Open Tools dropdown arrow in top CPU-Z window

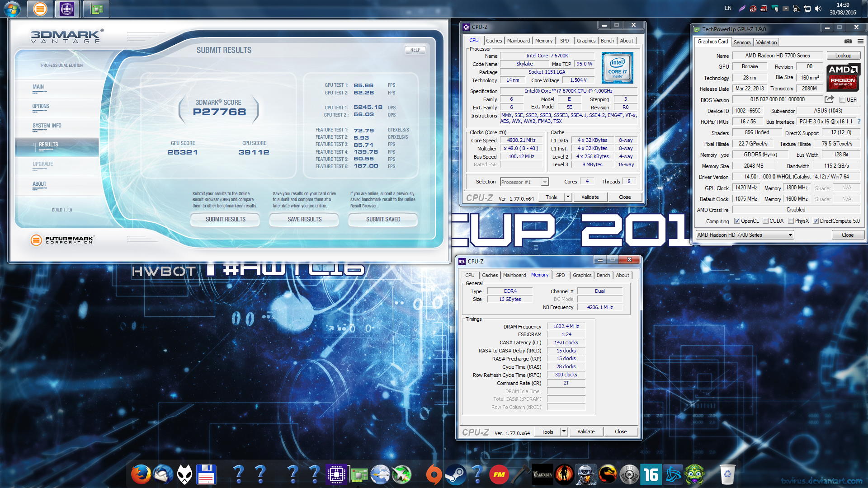coord(568,197)
